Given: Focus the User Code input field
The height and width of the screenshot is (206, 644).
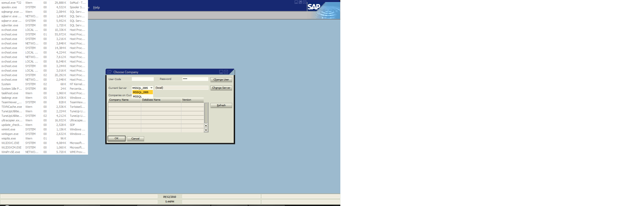Looking at the screenshot, I should [143, 79].
